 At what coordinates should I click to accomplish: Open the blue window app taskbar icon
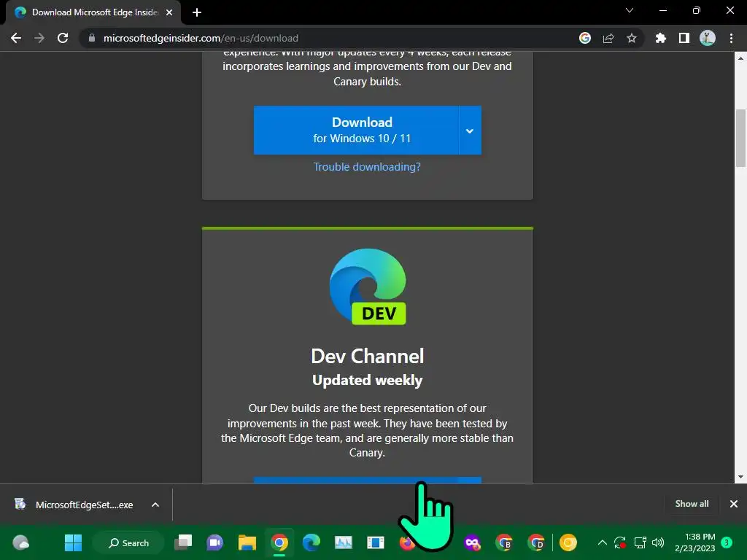pos(376,542)
